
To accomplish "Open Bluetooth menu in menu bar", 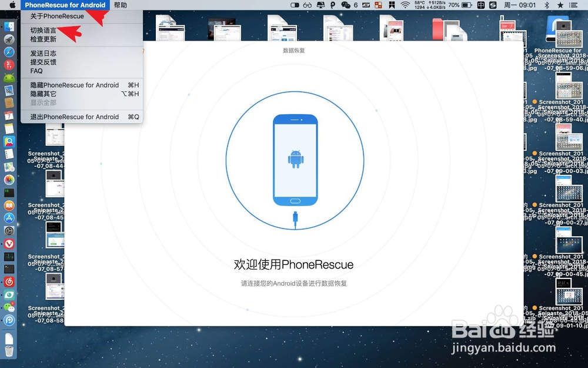I will pyautogui.click(x=547, y=5).
